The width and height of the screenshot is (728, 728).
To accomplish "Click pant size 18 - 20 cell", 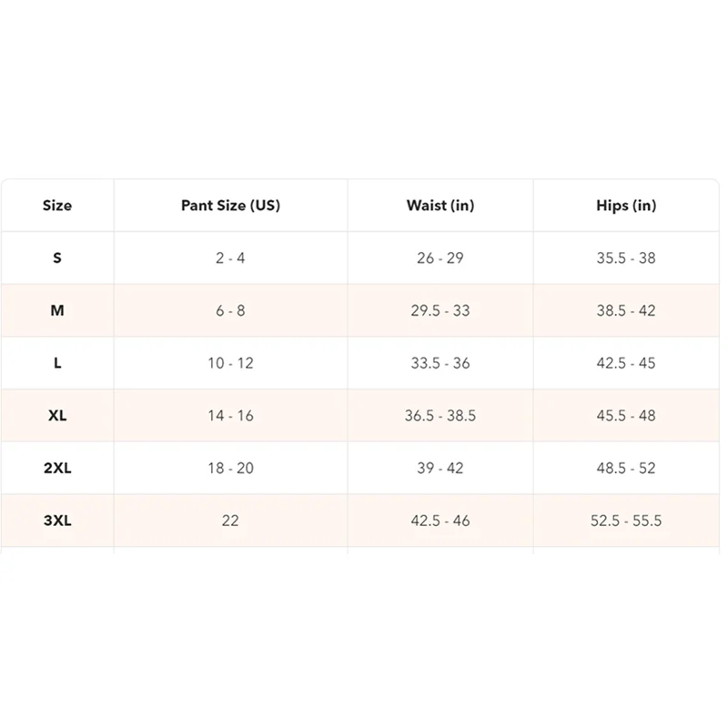I will [230, 469].
